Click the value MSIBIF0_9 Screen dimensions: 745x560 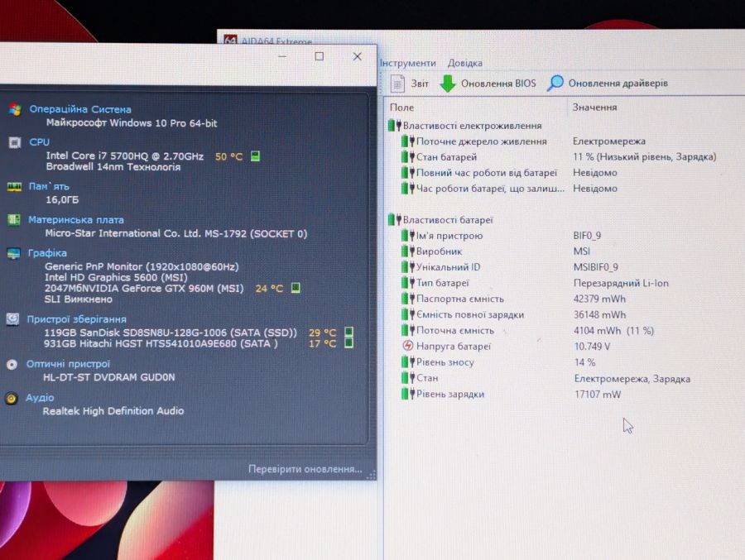pos(596,267)
